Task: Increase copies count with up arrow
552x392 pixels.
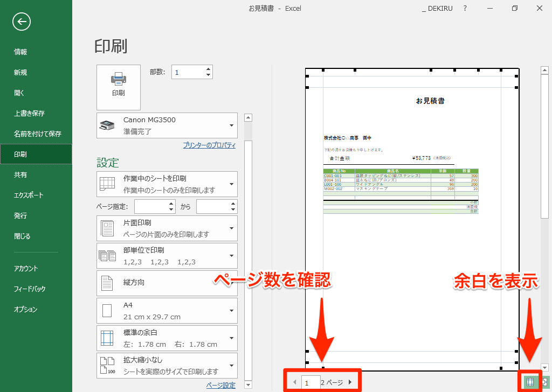Action: 209,69
